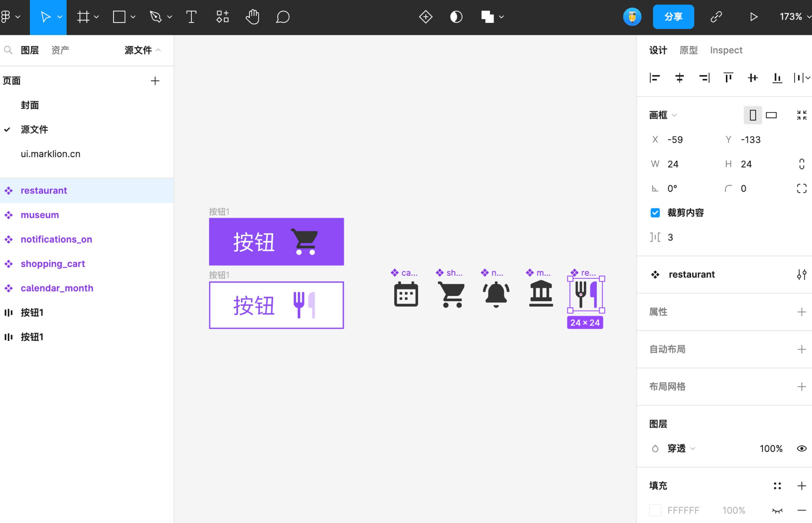Open component configuration sliders icon
The width and height of the screenshot is (812, 523).
pos(802,275)
